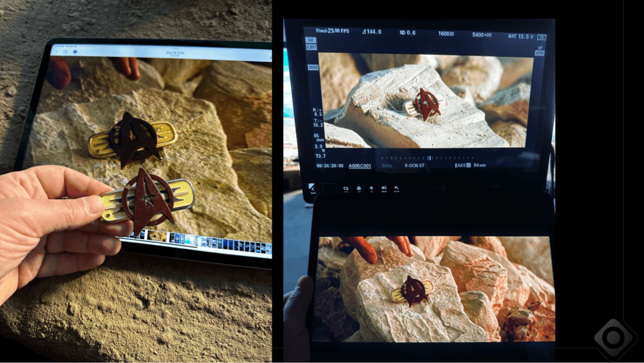Select the 85 mm focal length readout

[319, 137]
